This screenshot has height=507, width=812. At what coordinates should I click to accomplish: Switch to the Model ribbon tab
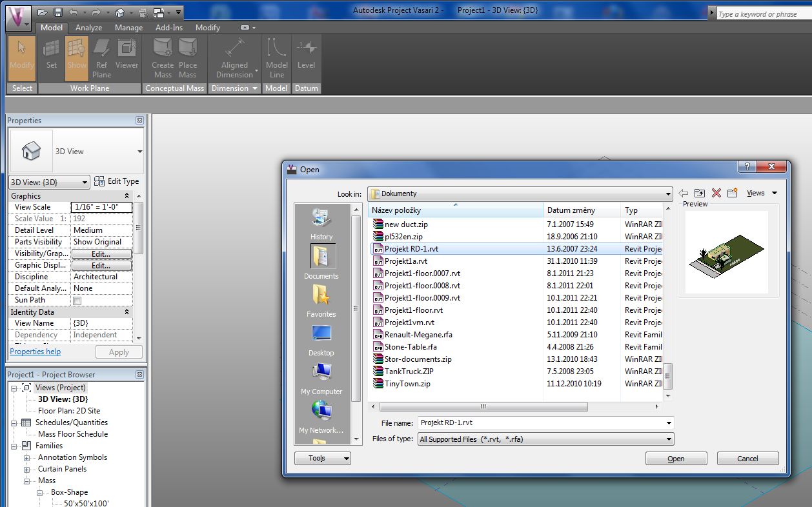tap(52, 28)
